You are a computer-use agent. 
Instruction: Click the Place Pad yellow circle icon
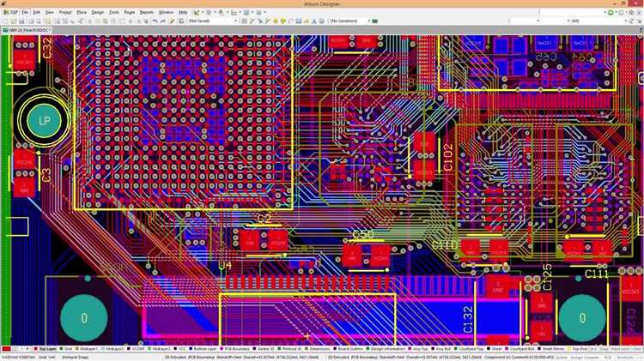(276, 21)
